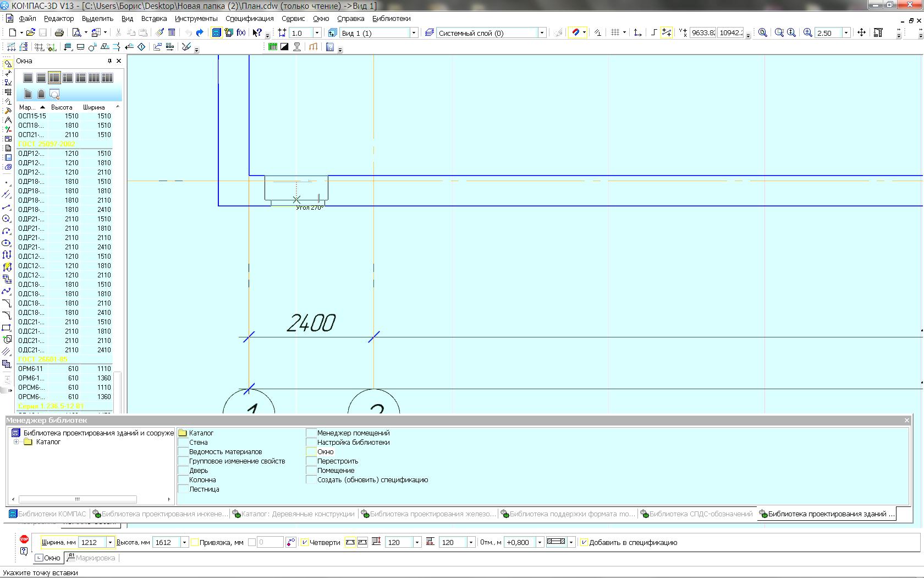Click the Grid icon in the toolbar
924x578 pixels.
pyautogui.click(x=615, y=33)
